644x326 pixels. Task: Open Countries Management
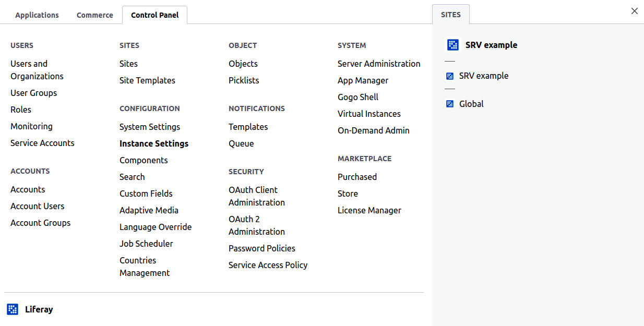click(145, 267)
